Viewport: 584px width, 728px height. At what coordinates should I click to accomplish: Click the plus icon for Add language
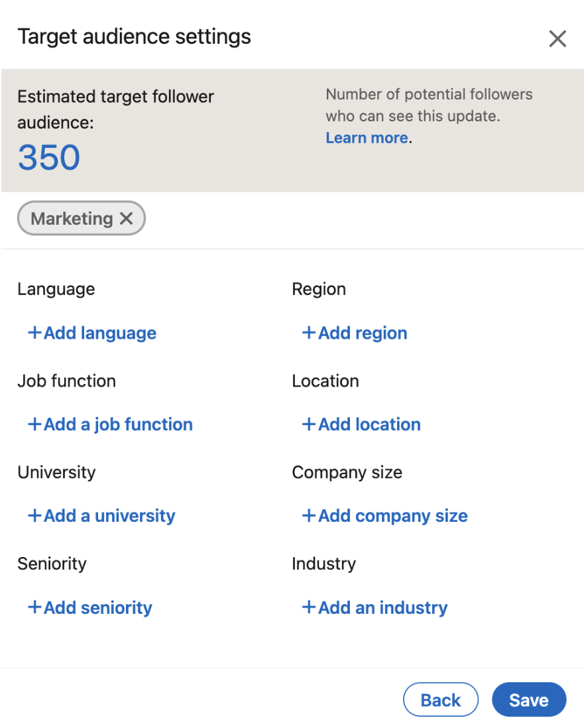[x=34, y=333]
